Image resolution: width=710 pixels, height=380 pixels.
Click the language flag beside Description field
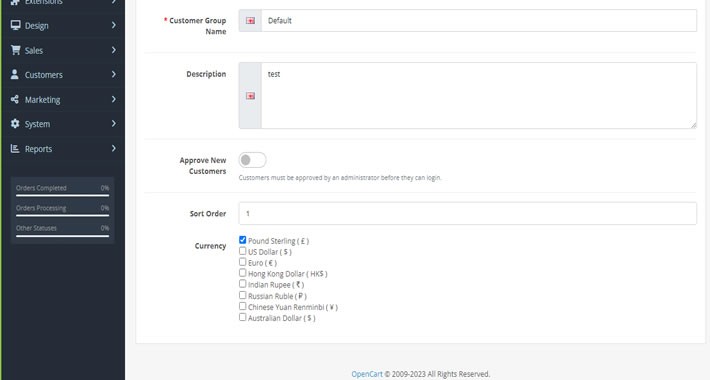coord(250,96)
